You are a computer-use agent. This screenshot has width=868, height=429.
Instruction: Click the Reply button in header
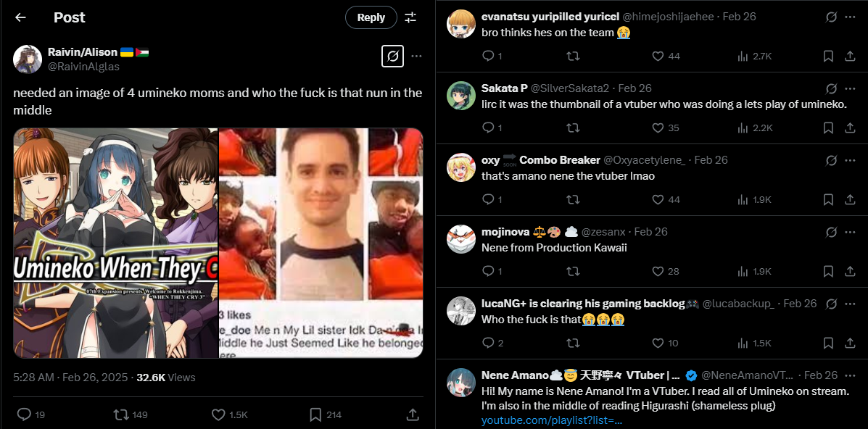click(371, 17)
